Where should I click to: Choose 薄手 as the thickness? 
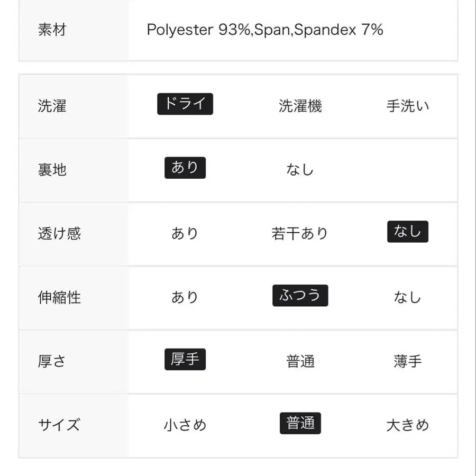(407, 361)
